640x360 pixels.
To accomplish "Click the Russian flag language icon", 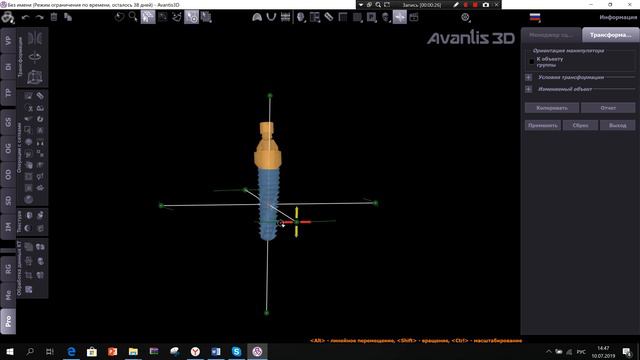I will click(x=535, y=17).
